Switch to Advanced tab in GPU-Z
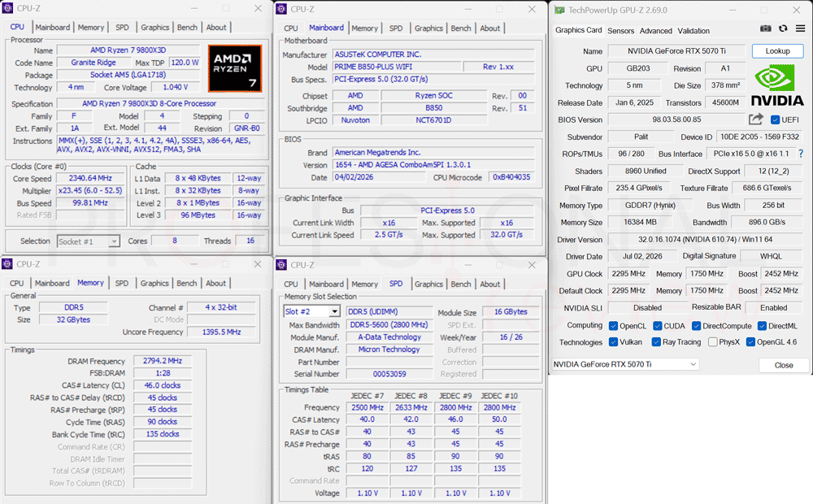 (x=655, y=31)
